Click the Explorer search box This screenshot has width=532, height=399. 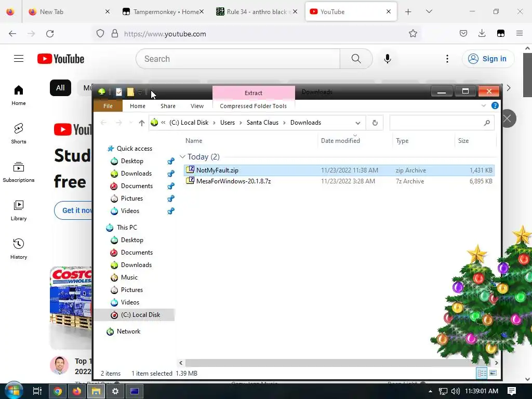click(442, 123)
